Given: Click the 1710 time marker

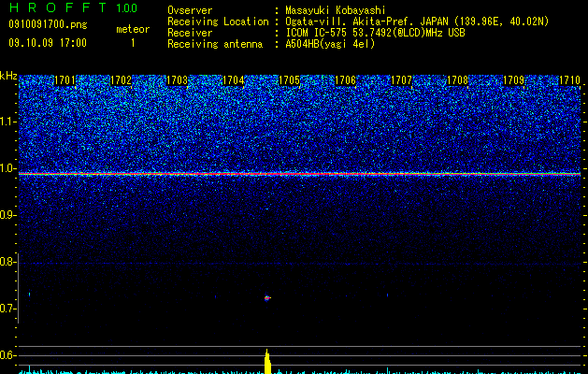Looking at the screenshot, I should tap(569, 80).
